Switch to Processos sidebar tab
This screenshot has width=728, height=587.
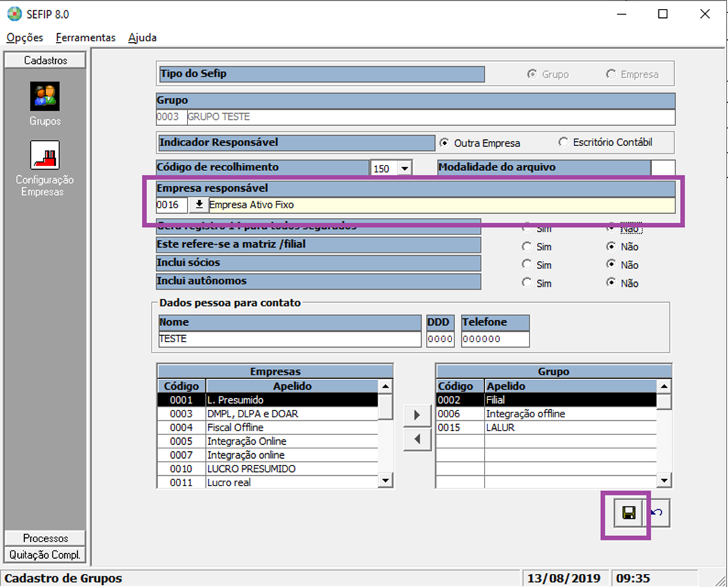point(45,538)
